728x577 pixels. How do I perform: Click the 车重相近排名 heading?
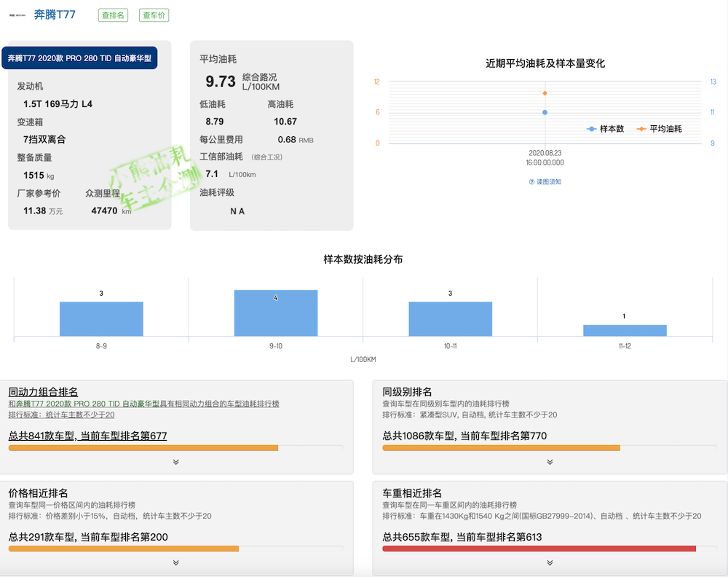[x=412, y=493]
